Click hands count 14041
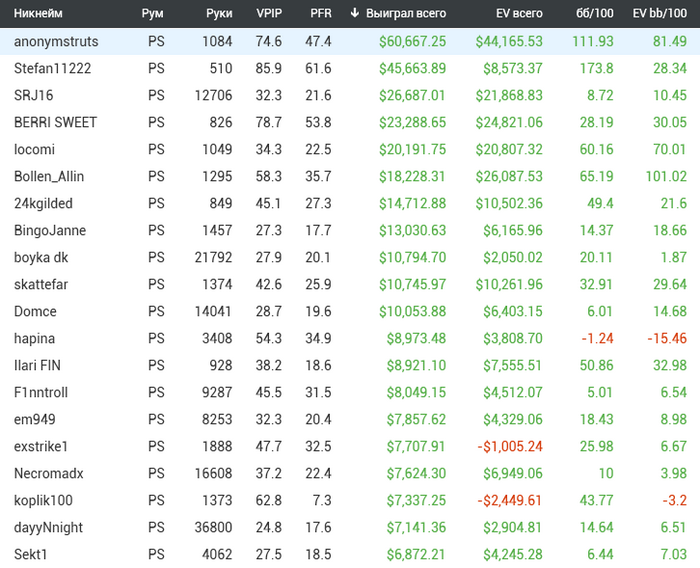 point(213,311)
